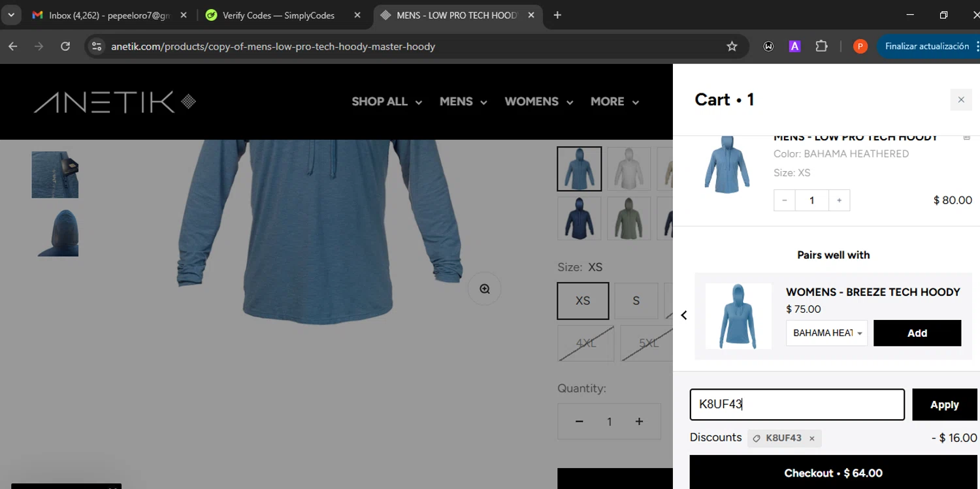This screenshot has width=980, height=489.
Task: View the hood close-up thumbnail
Action: pyautogui.click(x=55, y=233)
